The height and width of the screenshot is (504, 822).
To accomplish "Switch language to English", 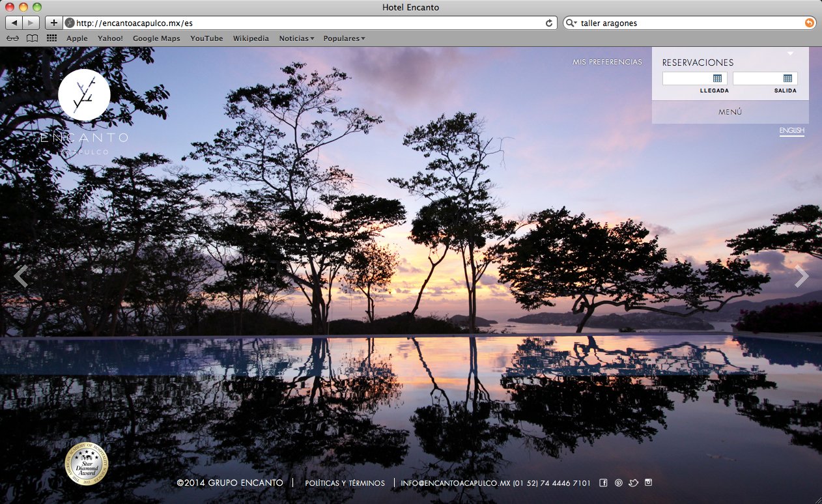I will point(792,131).
